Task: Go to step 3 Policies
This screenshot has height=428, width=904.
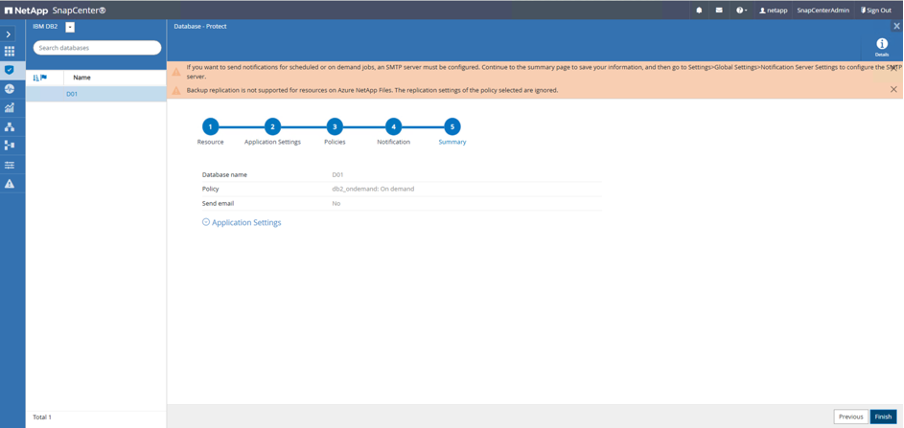Action: (x=334, y=127)
